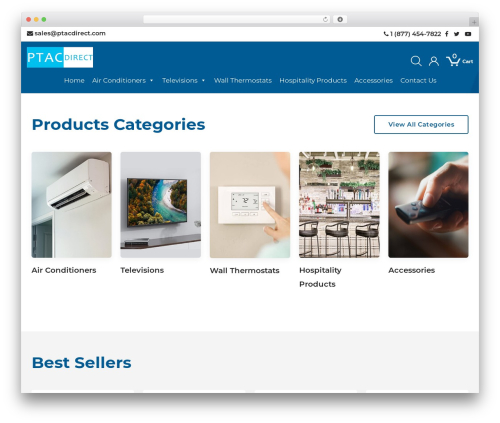The image size is (500, 423).
Task: Open the Televisions category image
Action: tap(161, 205)
